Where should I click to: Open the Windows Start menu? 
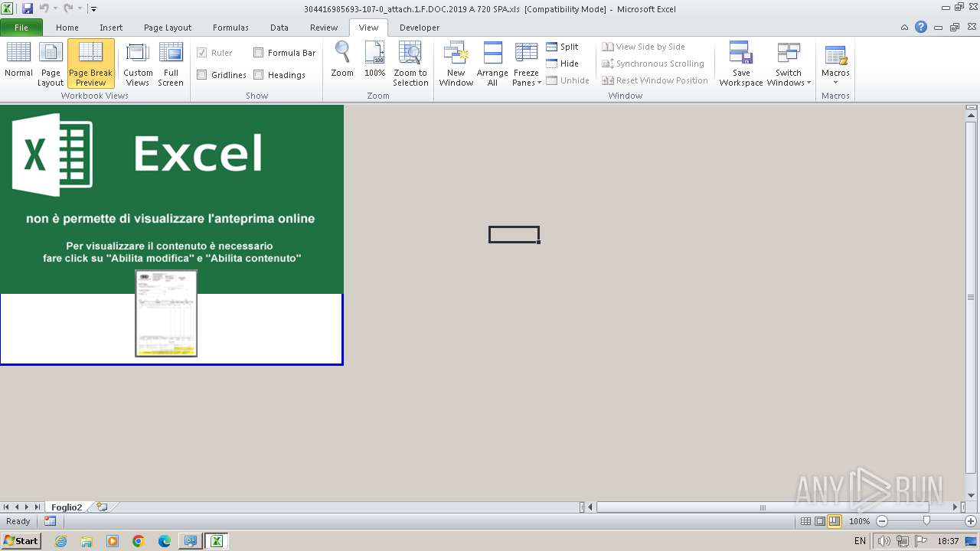coord(21,541)
